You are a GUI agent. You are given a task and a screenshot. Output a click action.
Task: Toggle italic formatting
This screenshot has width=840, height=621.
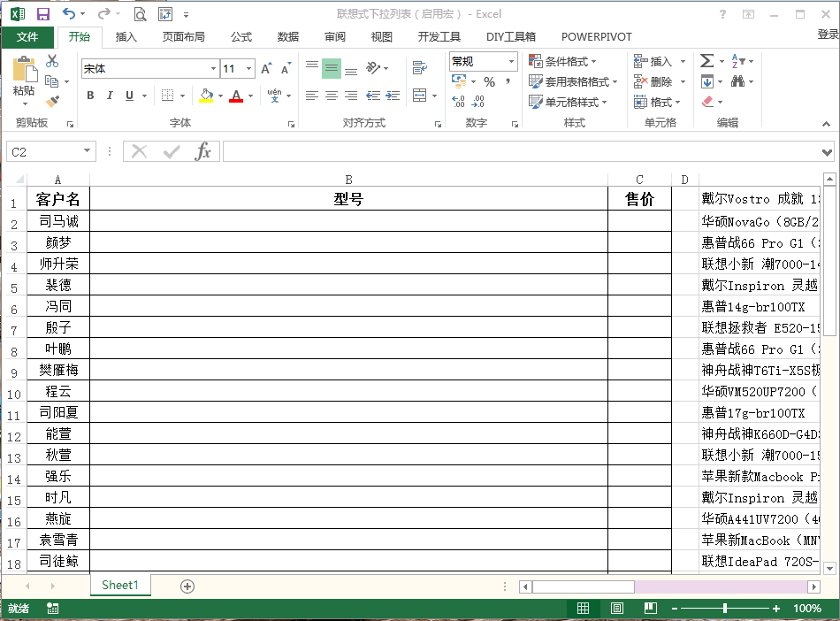tap(110, 96)
